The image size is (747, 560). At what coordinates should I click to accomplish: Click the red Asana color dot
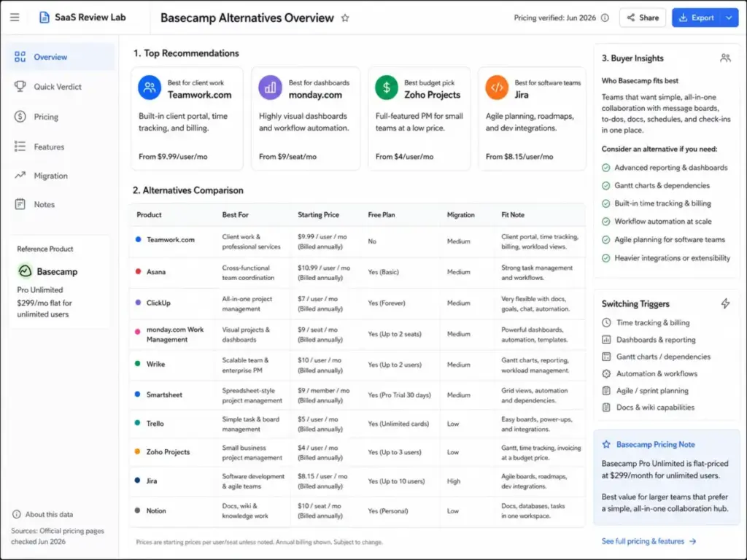[138, 271]
